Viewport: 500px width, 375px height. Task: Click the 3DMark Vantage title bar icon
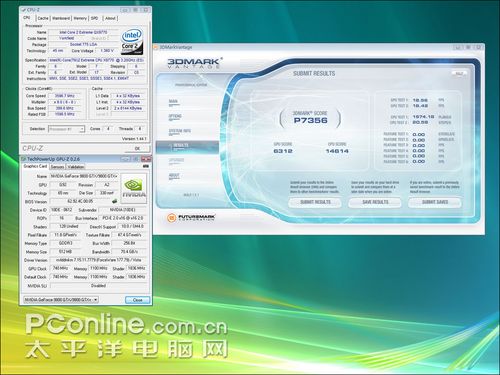pyautogui.click(x=156, y=47)
